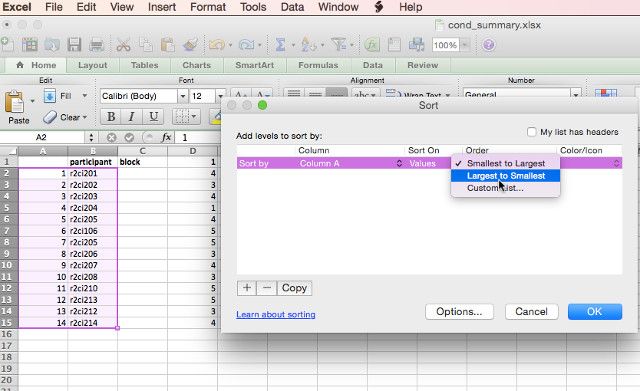Click the Toolbox icon beside Formula Builder

tap(394, 44)
